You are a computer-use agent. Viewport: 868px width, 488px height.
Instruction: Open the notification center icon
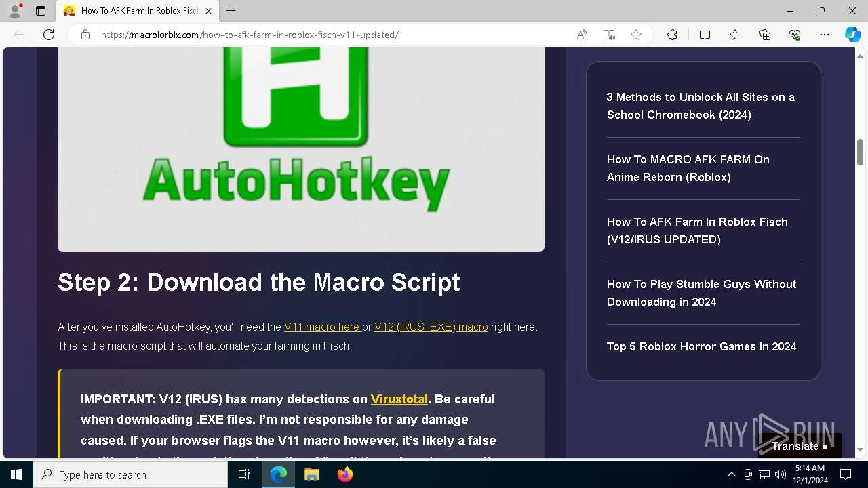tap(846, 474)
